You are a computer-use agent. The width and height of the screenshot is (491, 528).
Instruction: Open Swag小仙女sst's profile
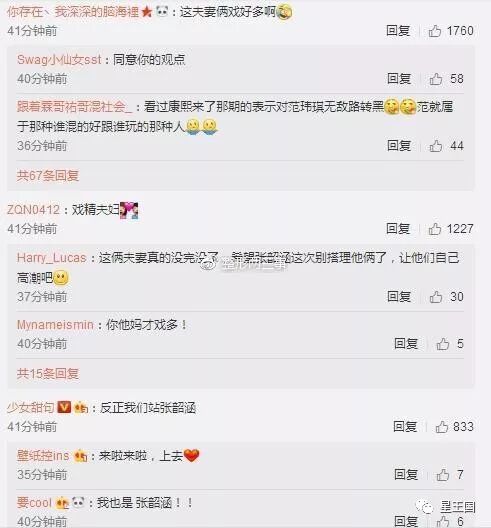59,60
